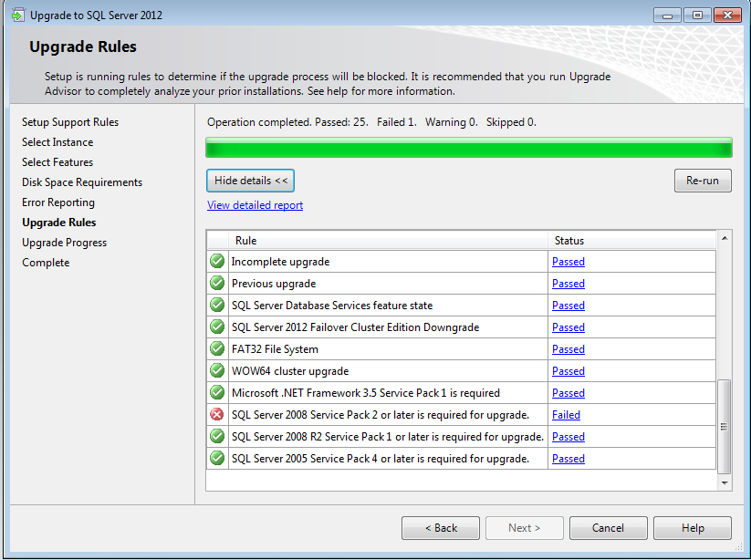
Task: Select Upgrade Rules step in sidebar
Action: [59, 223]
